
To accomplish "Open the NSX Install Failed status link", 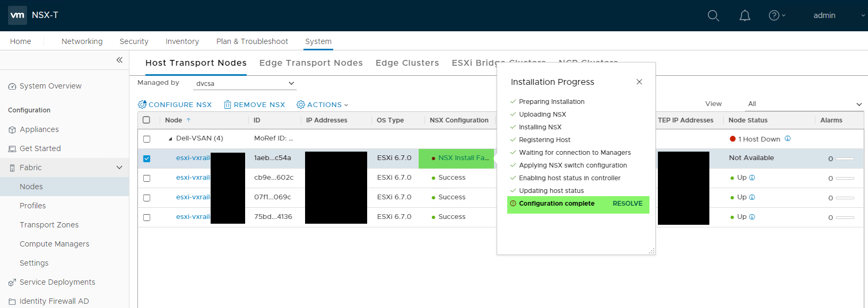I will [464, 158].
